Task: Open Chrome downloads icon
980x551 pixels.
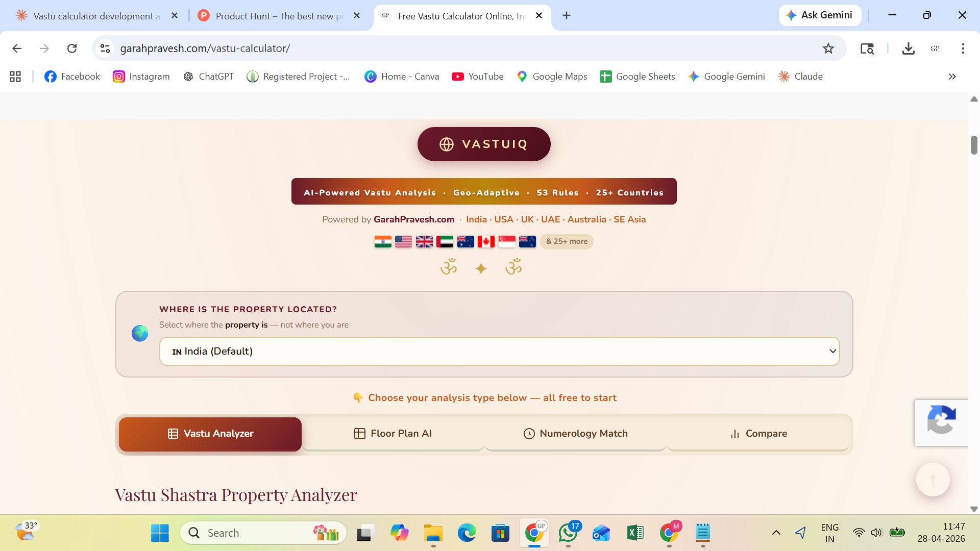Action: (x=908, y=48)
